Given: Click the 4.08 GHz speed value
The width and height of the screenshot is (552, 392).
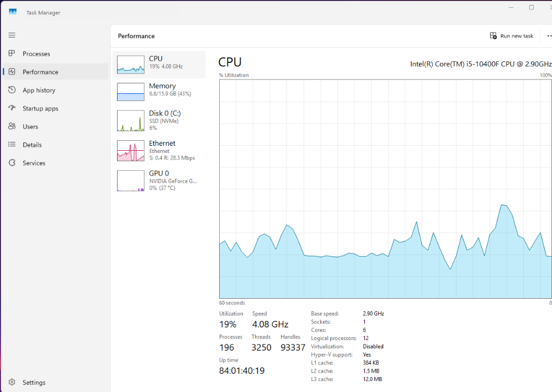Looking at the screenshot, I should point(270,325).
